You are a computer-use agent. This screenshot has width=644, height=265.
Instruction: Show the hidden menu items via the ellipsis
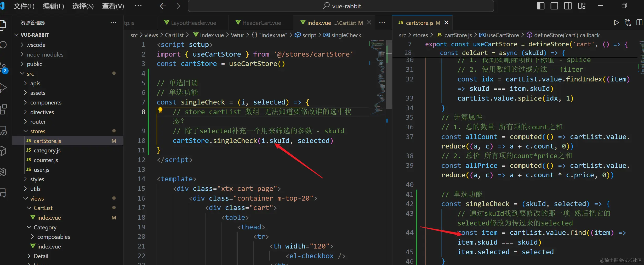coord(138,6)
